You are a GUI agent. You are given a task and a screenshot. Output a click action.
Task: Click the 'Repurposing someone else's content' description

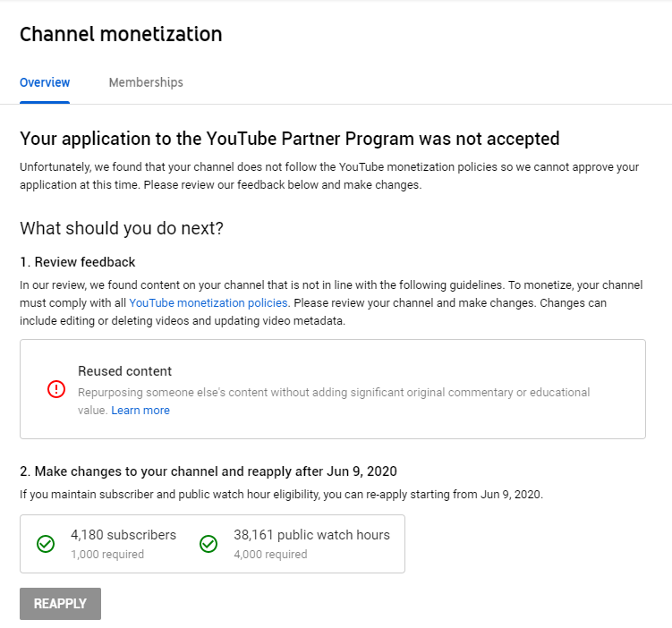(x=334, y=401)
